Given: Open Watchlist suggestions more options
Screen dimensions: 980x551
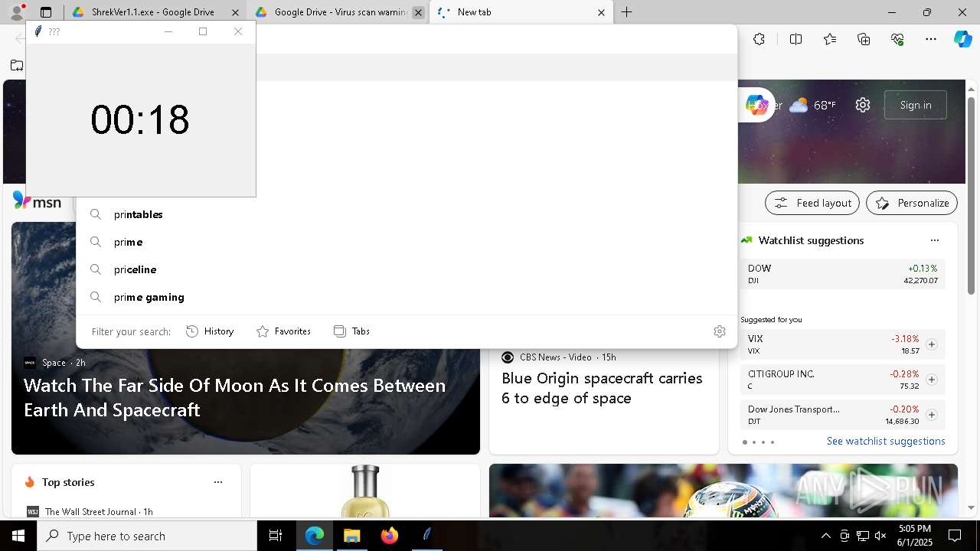Looking at the screenshot, I should [x=934, y=240].
